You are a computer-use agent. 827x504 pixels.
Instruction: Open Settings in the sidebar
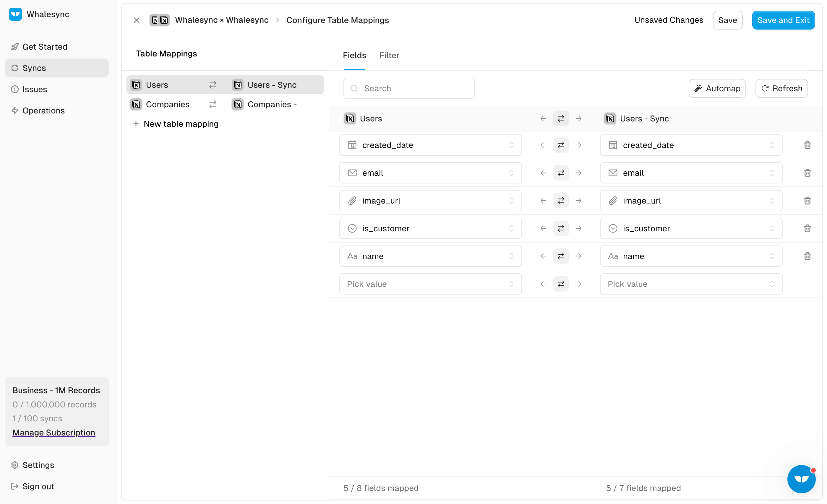[57, 465]
